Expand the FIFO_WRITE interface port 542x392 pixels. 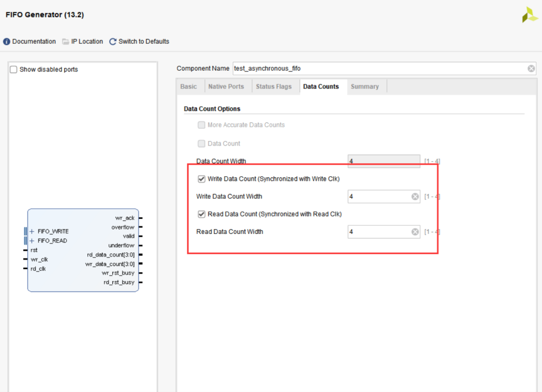point(32,231)
